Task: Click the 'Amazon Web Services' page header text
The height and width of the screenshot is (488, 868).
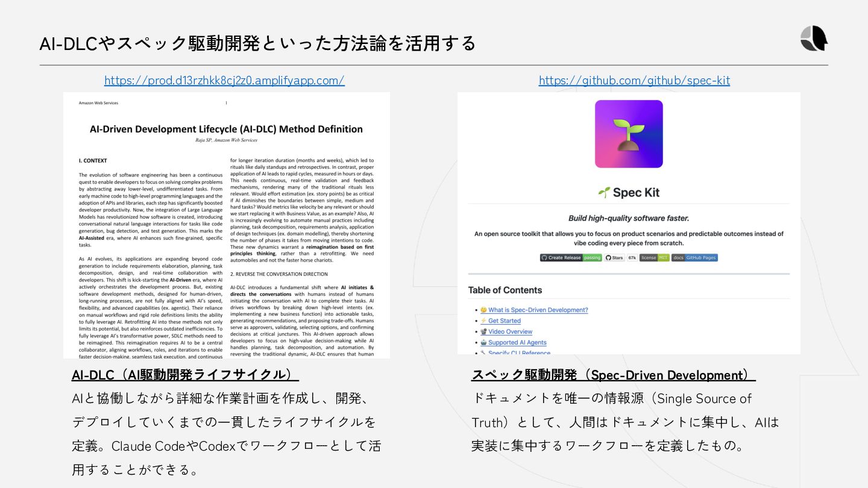Action: point(98,103)
